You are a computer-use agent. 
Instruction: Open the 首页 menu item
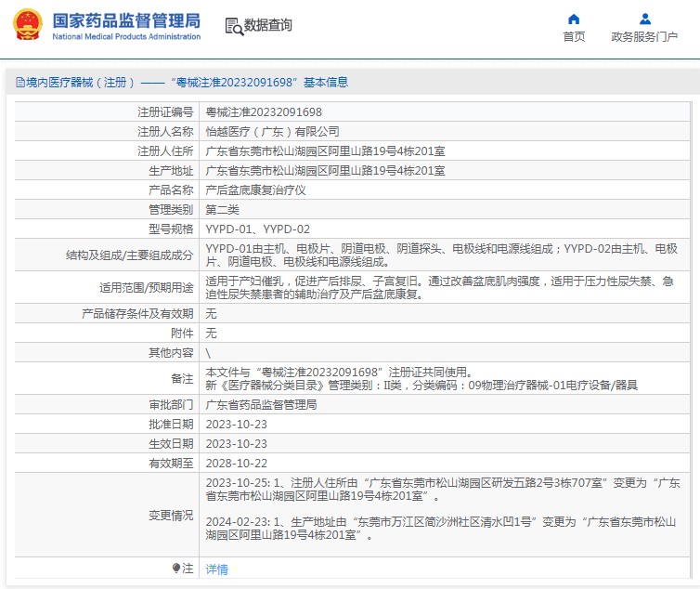[x=574, y=37]
